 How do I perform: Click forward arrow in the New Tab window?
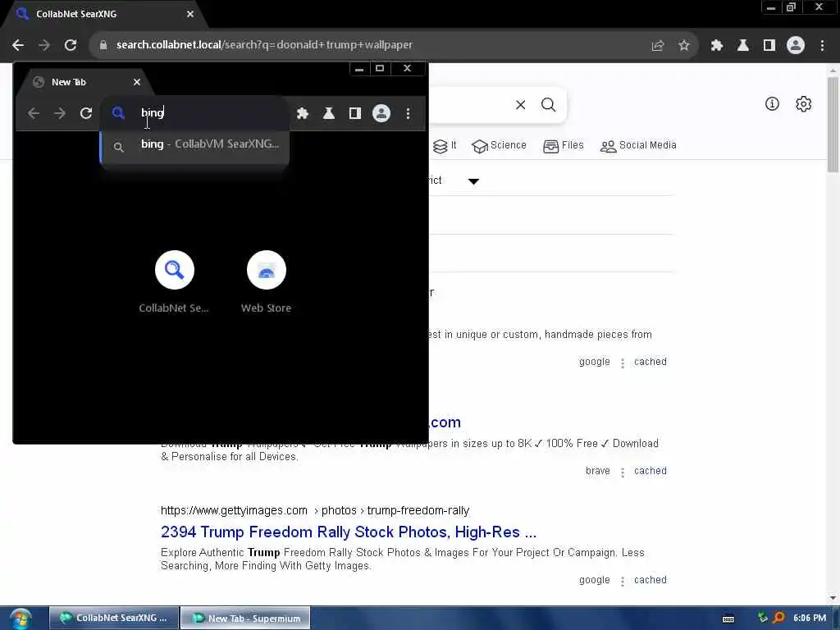click(59, 113)
